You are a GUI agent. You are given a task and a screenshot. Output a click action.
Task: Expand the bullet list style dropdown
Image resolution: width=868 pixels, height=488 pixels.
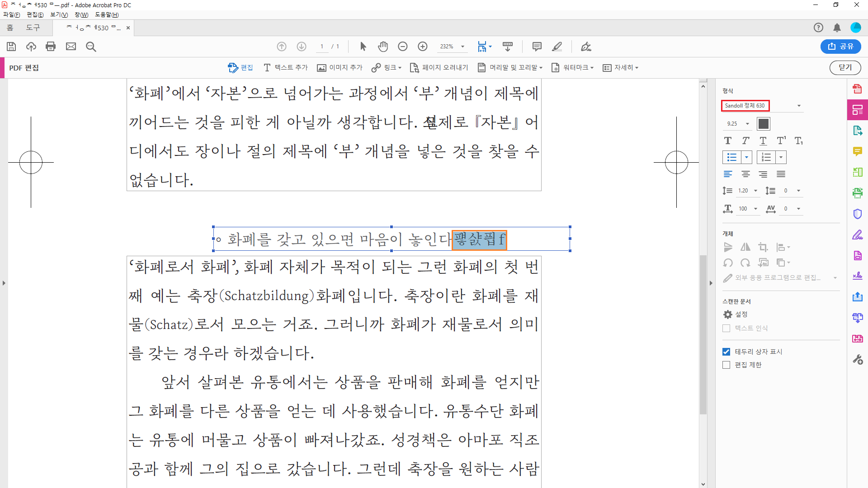[746, 157]
